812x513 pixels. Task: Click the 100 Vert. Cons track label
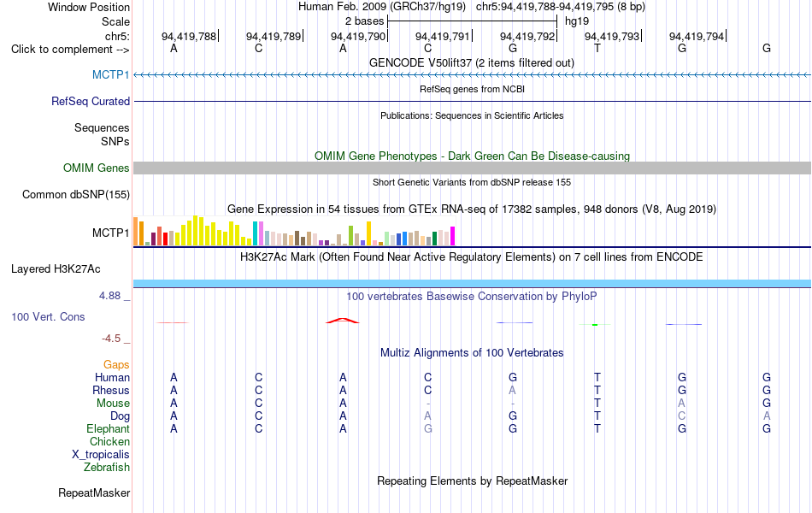tap(48, 316)
